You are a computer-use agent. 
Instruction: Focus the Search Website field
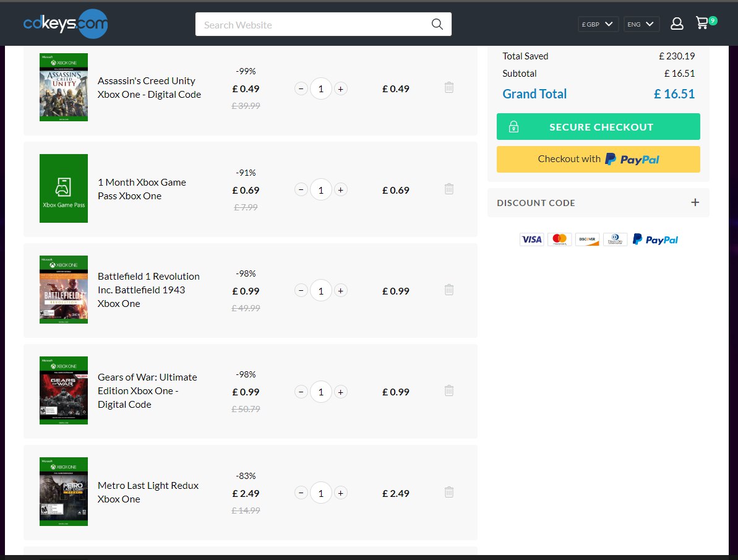point(324,25)
